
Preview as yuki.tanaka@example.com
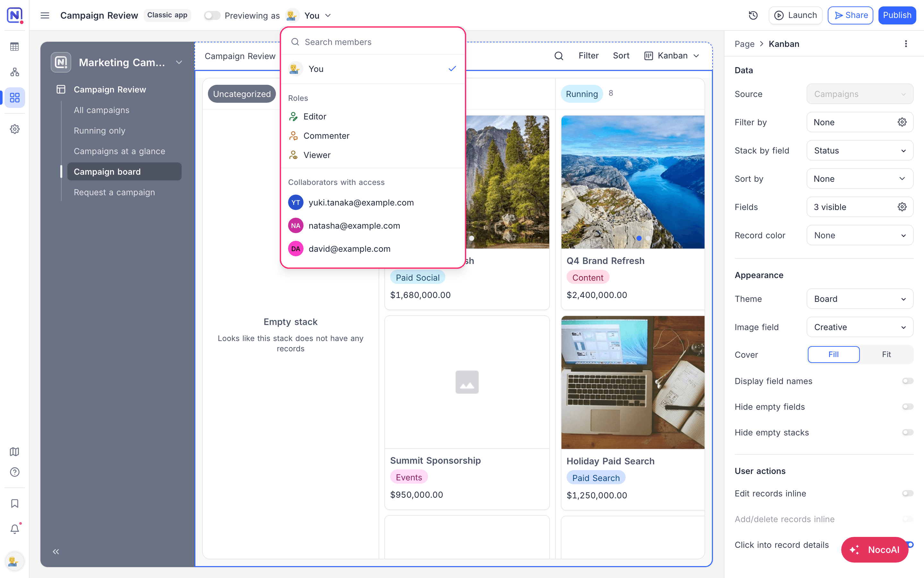373,203
